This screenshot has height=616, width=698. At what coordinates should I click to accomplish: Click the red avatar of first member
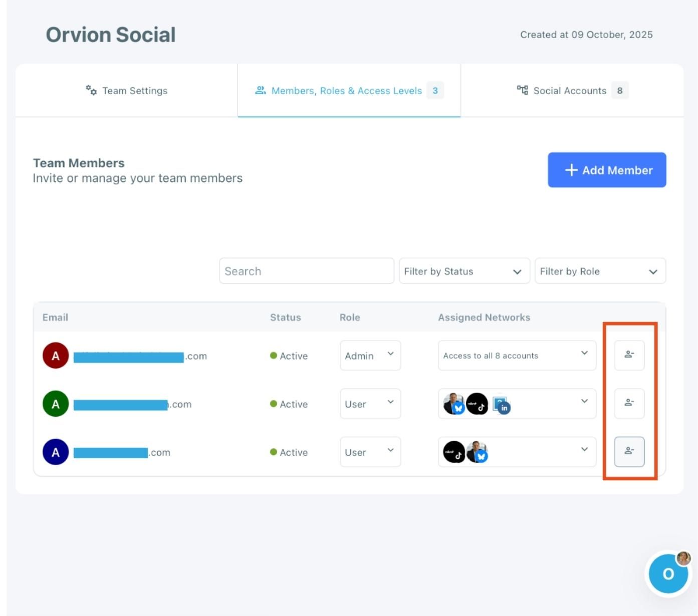click(x=56, y=356)
